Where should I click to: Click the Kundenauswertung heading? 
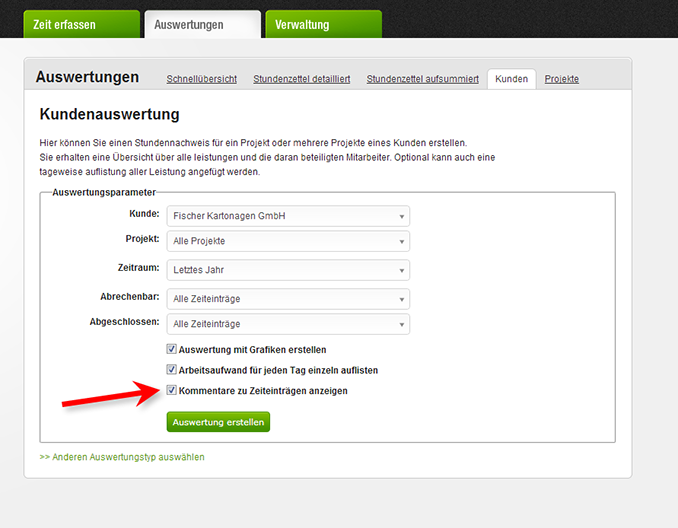pos(109,114)
